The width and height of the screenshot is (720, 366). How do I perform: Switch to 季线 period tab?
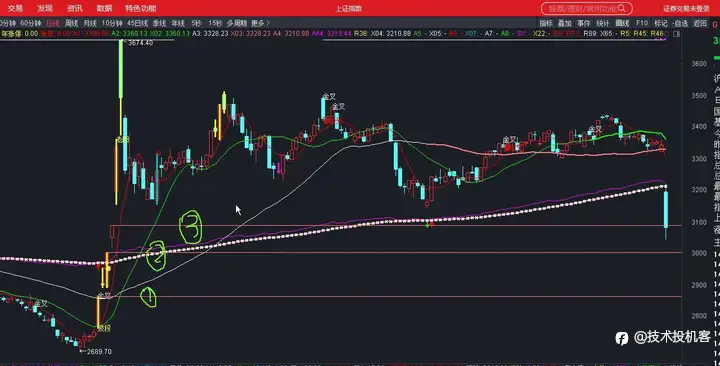[x=159, y=23]
